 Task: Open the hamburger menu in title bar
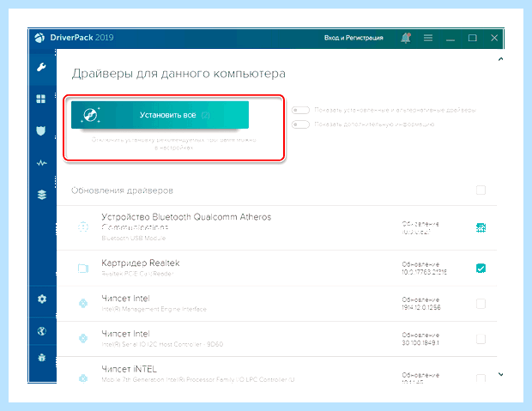pyautogui.click(x=428, y=38)
